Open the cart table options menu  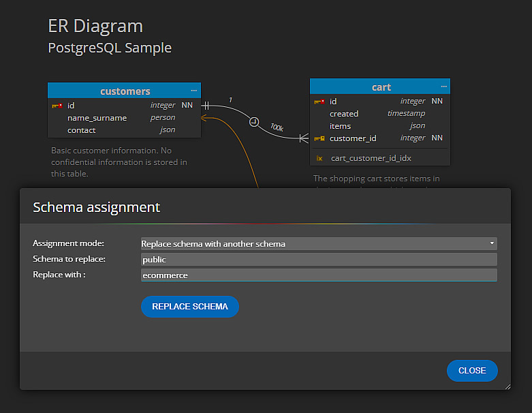pyautogui.click(x=443, y=87)
